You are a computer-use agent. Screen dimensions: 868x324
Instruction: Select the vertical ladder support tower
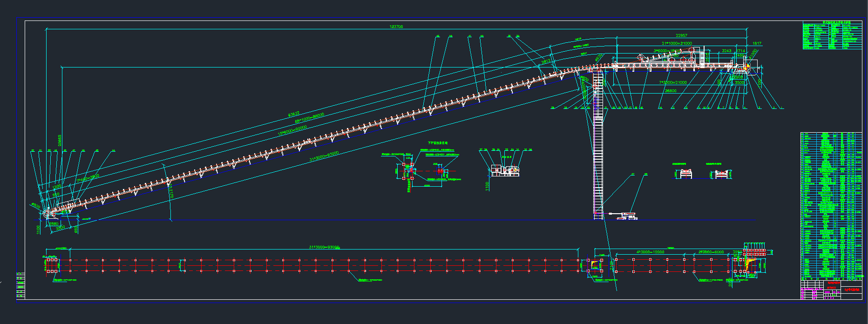click(x=598, y=149)
